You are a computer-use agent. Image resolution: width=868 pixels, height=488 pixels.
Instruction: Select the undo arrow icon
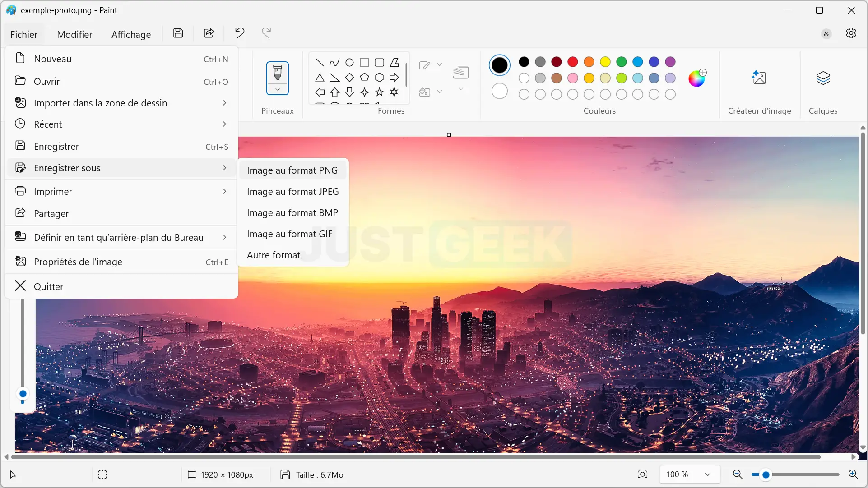[x=240, y=33]
